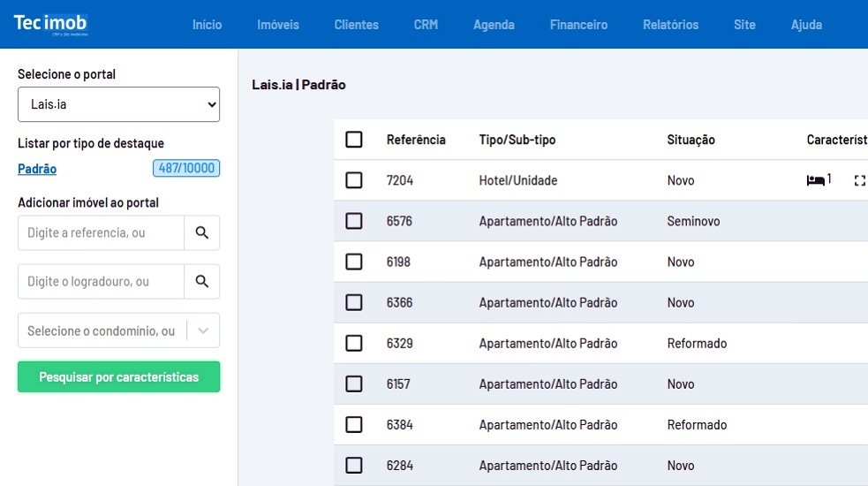Open the Financeiro menu item
Screen dimensions: 868x486
click(578, 25)
